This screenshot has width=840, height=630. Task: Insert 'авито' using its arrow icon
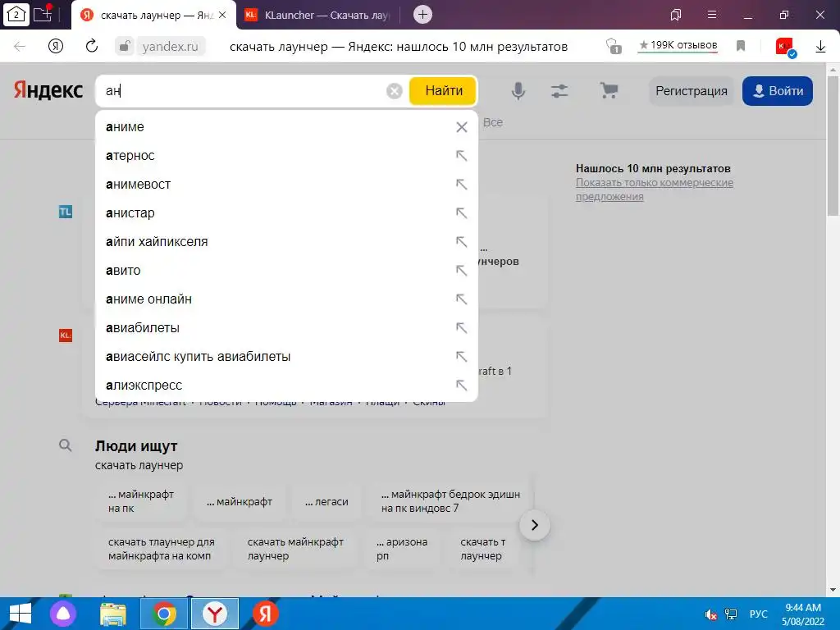tap(461, 270)
